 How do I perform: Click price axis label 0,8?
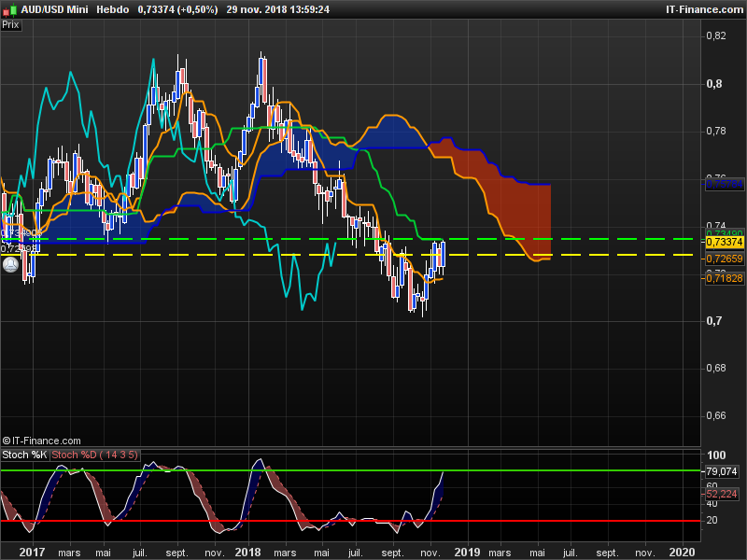tap(714, 84)
